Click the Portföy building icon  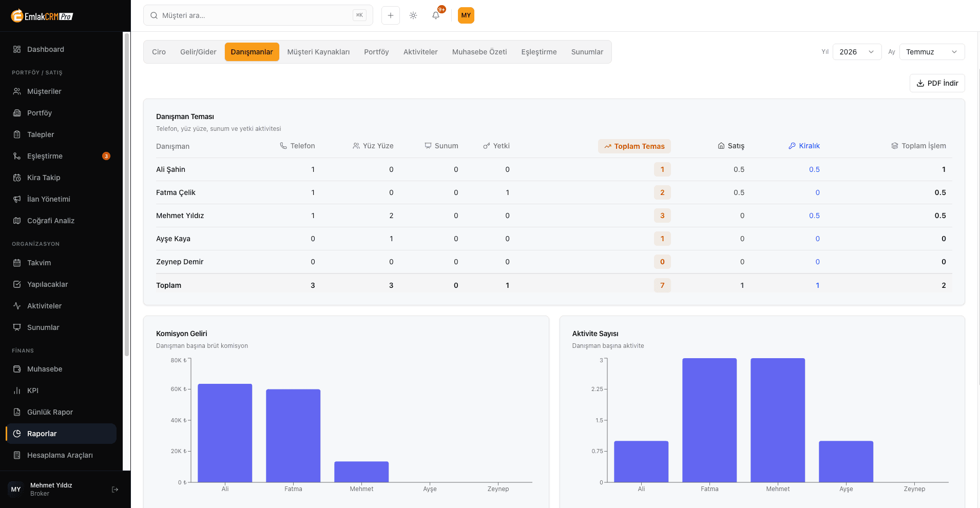[17, 113]
